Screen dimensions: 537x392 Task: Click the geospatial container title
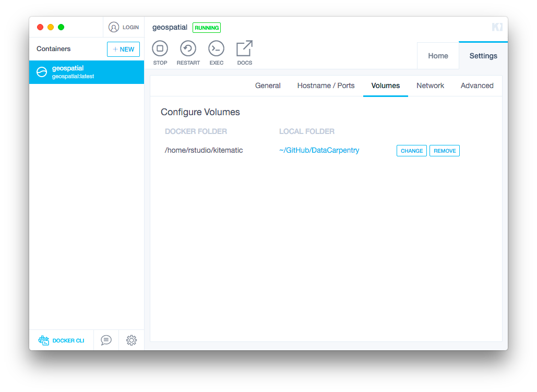pos(170,27)
